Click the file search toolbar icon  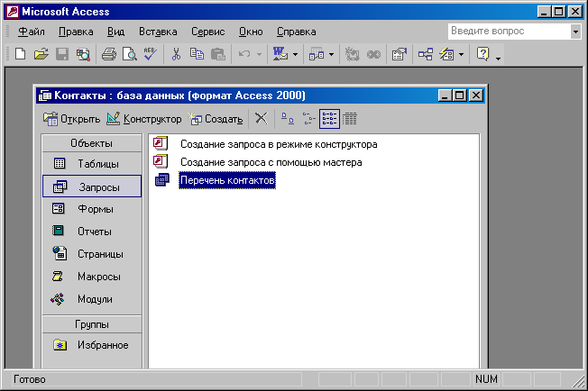(83, 54)
